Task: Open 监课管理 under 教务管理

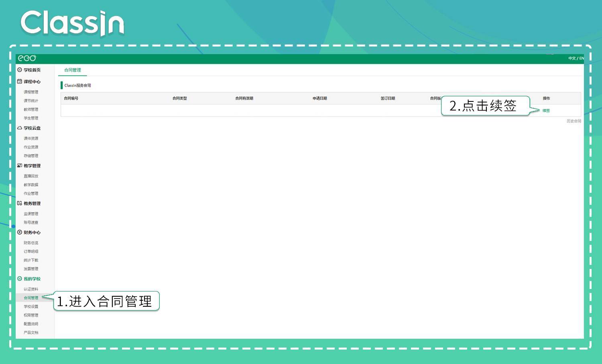Action: coord(31,214)
